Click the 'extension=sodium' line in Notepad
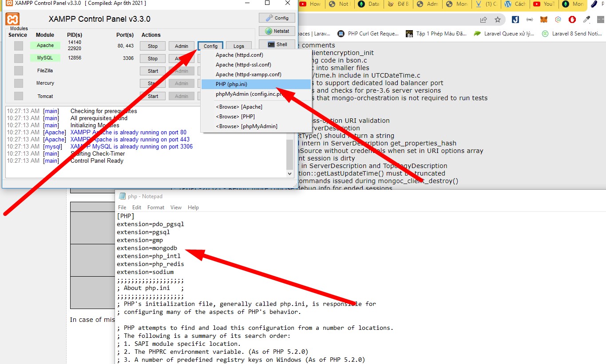 [x=145, y=272]
